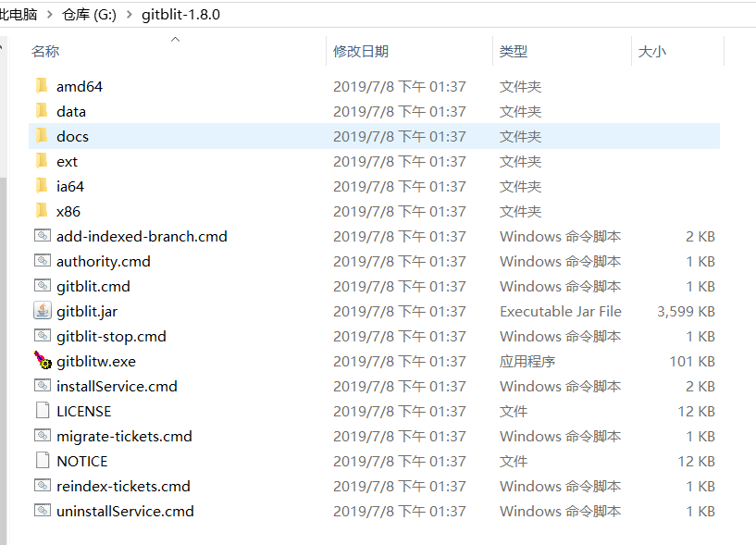756x545 pixels.
Task: Click the file name x86
Action: pyautogui.click(x=68, y=212)
